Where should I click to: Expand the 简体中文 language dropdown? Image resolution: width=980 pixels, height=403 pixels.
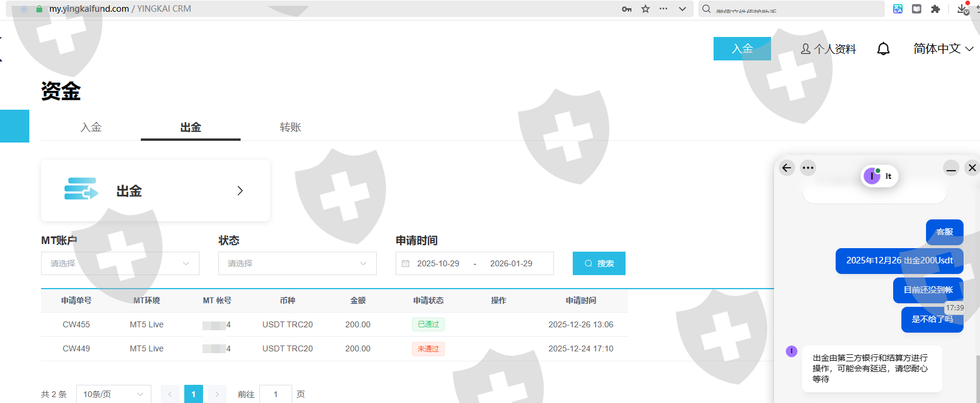(x=943, y=49)
